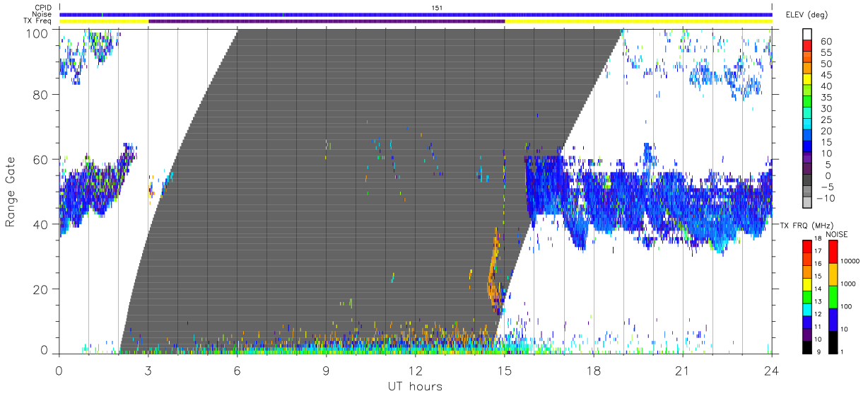Pick the red swatch in the ELEV colorbar

(x=808, y=46)
